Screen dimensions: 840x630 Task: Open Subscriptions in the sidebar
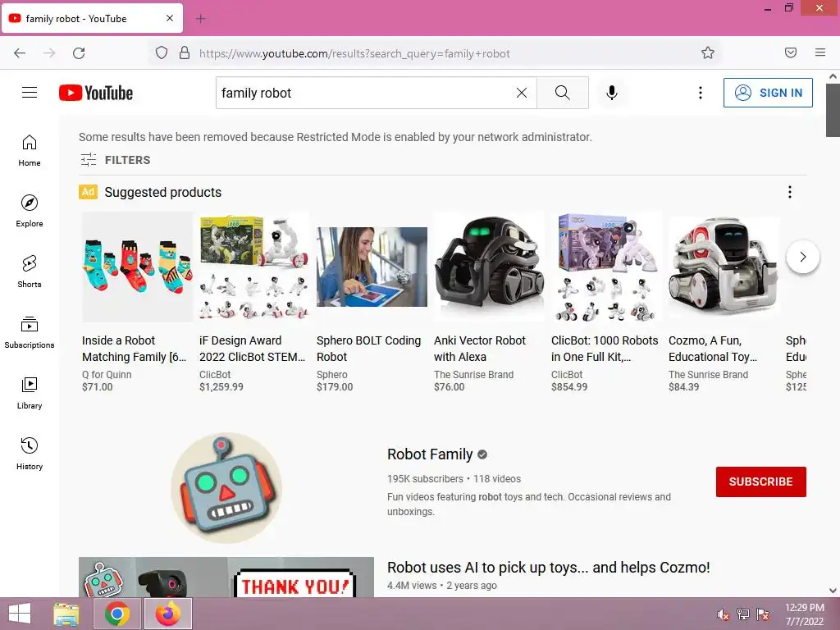point(30,333)
